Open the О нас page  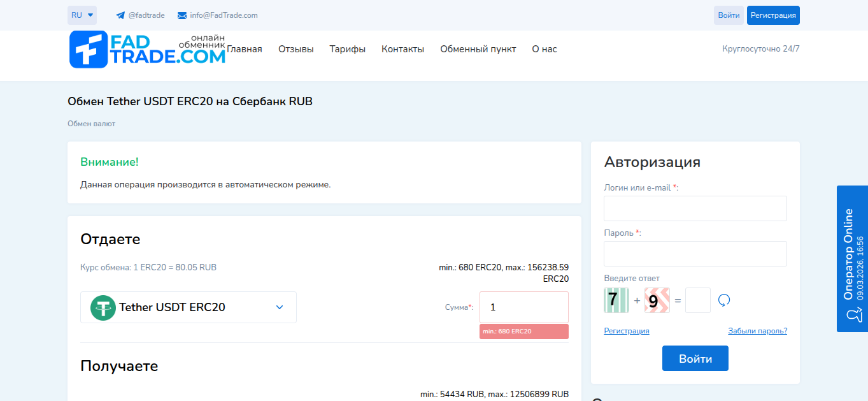544,48
